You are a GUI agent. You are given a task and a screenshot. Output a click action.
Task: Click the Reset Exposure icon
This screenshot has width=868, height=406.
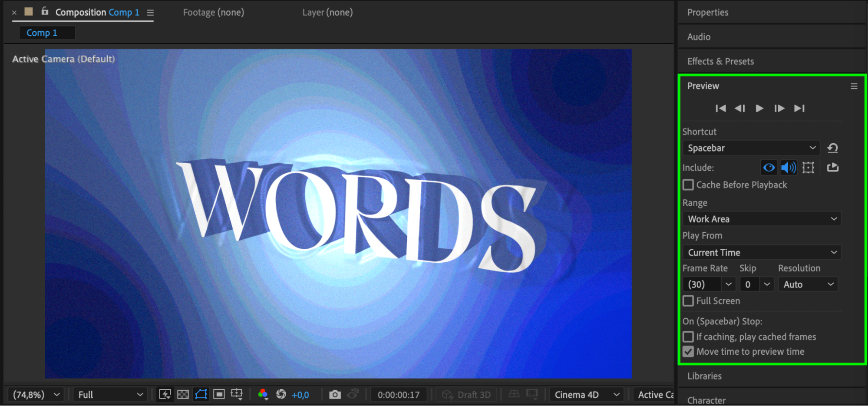point(281,394)
